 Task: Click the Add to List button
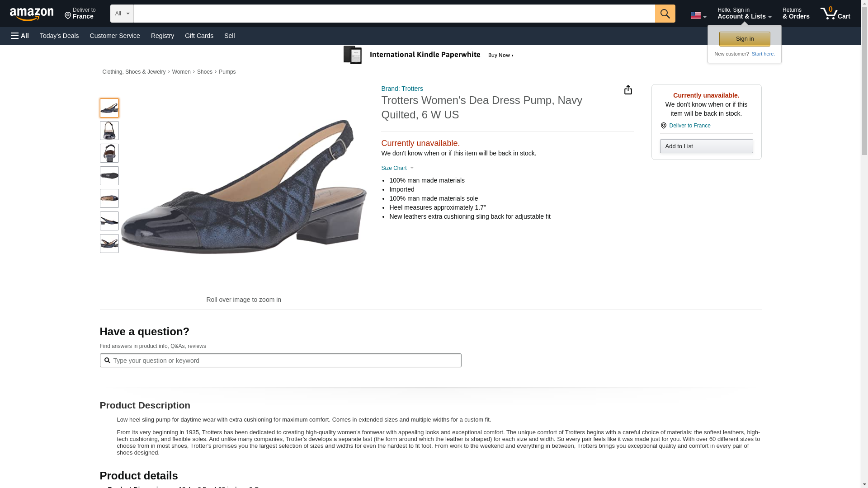pyautogui.click(x=706, y=146)
